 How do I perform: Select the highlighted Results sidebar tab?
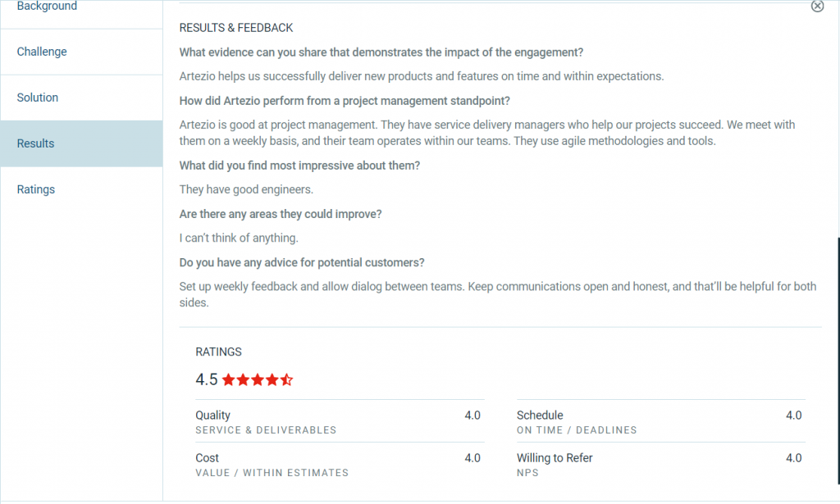36,143
